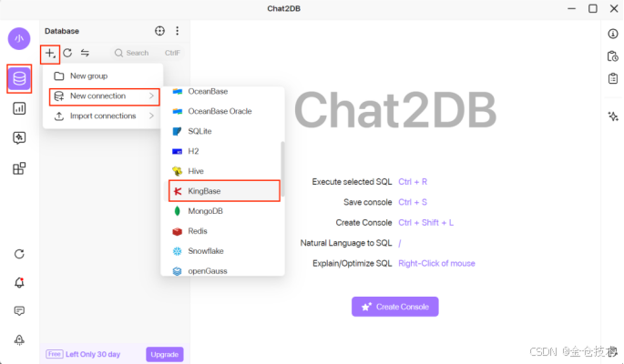Click the Search connections field
This screenshot has height=364, width=624.
point(148,53)
